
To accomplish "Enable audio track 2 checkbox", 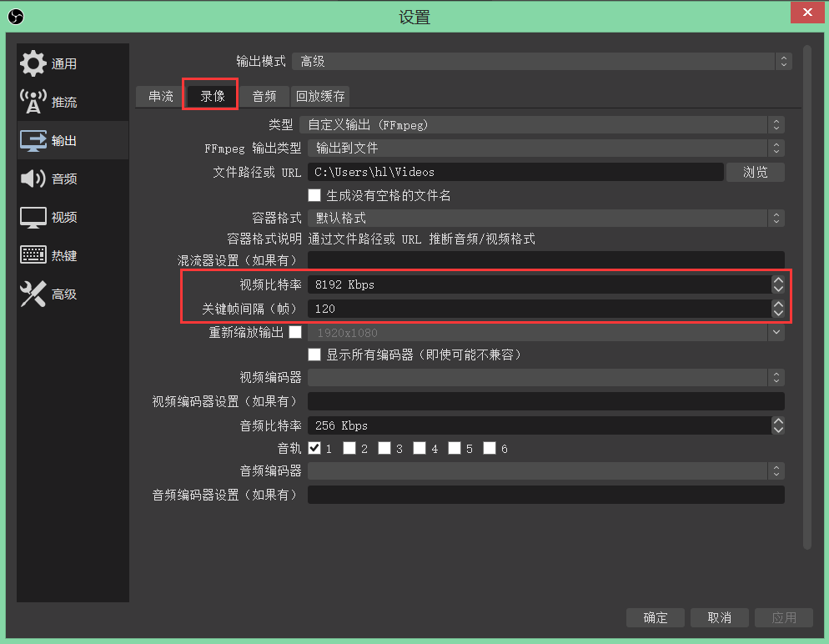I will pos(349,448).
